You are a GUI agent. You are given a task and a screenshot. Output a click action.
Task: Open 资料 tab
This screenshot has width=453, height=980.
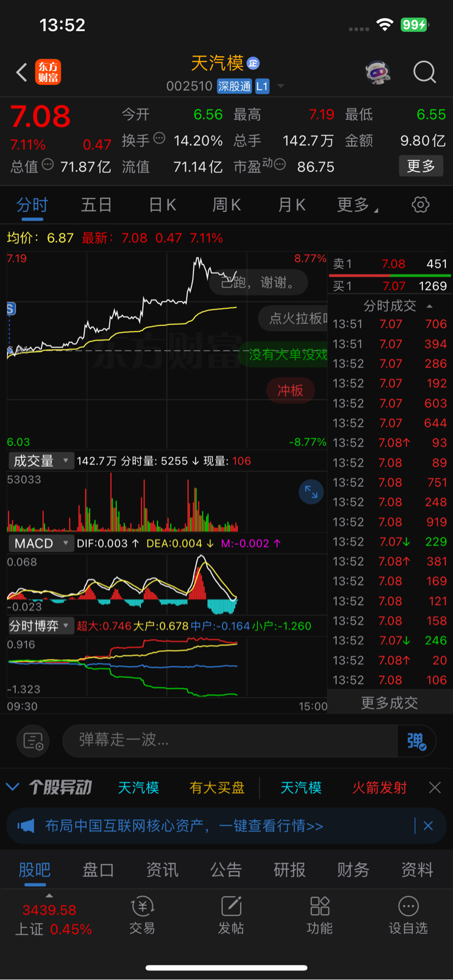pyautogui.click(x=417, y=870)
